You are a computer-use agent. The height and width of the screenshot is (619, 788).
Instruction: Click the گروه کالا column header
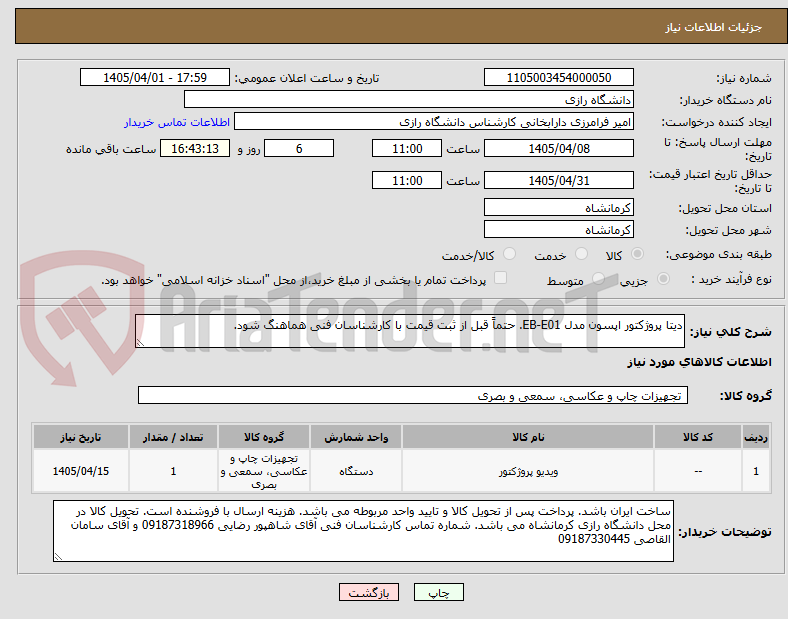coord(264,437)
